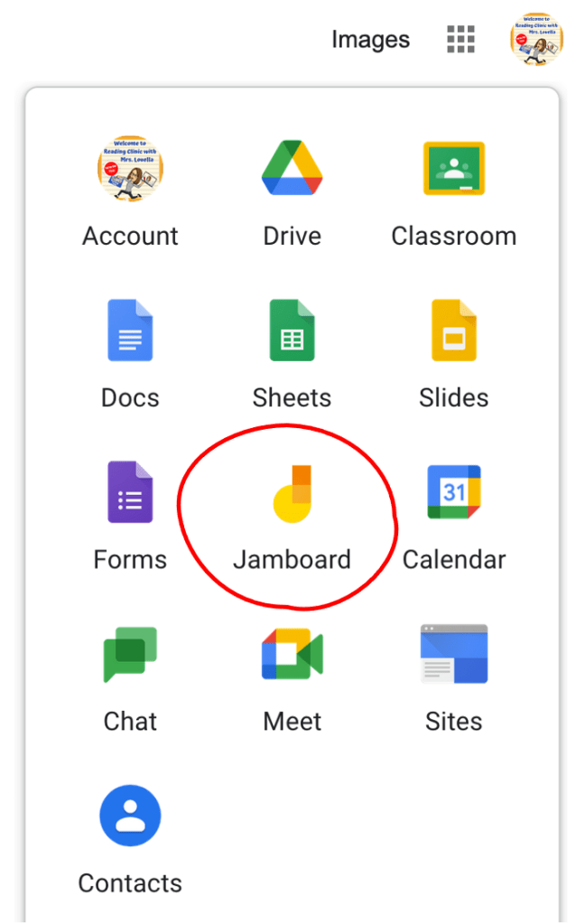Viewport: 585px width, 924px height.
Task: Click the Contacts label text
Action: click(130, 883)
